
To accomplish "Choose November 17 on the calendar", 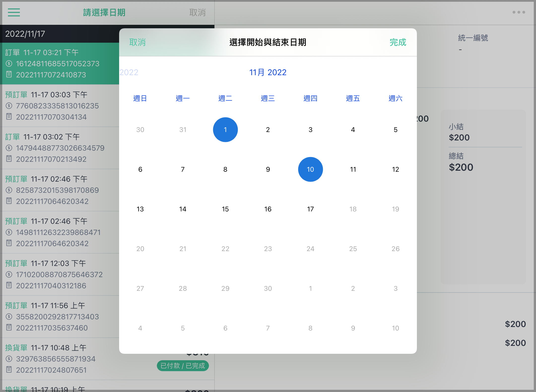I will (x=310, y=209).
